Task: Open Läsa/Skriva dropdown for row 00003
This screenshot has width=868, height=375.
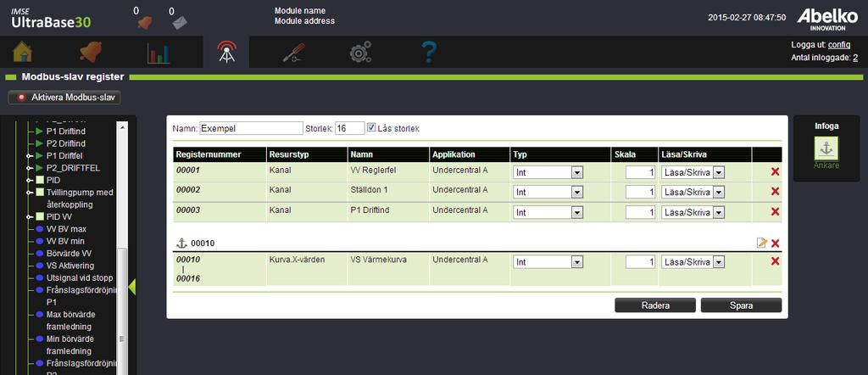Action: click(693, 212)
